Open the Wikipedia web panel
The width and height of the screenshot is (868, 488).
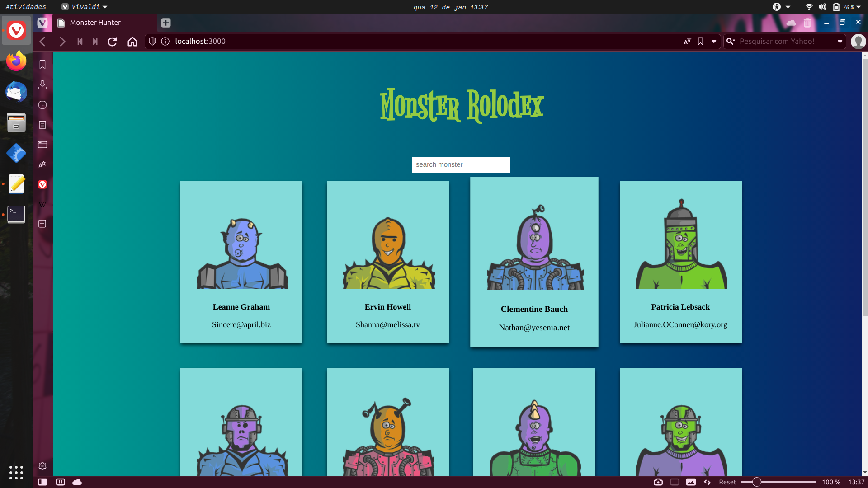click(x=42, y=204)
